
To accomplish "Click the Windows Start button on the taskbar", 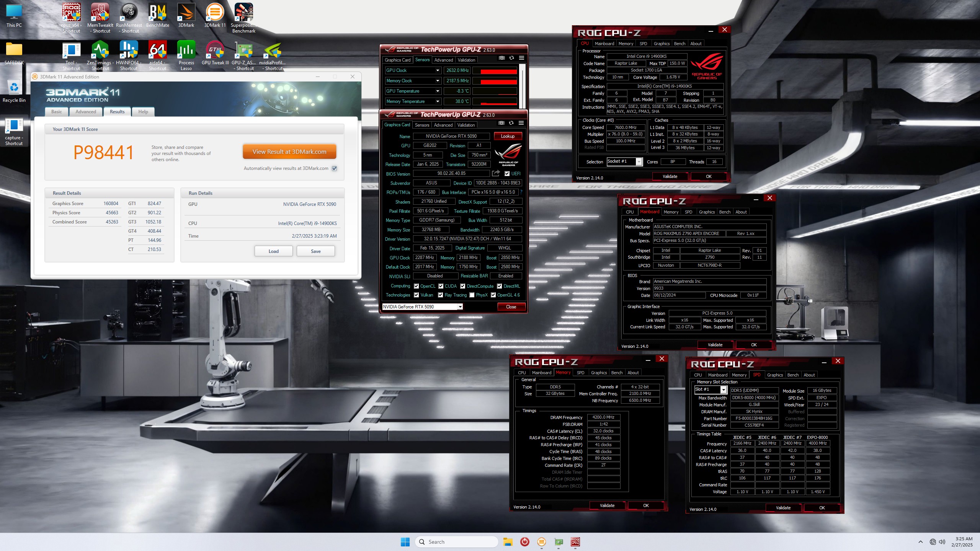I will pyautogui.click(x=405, y=542).
